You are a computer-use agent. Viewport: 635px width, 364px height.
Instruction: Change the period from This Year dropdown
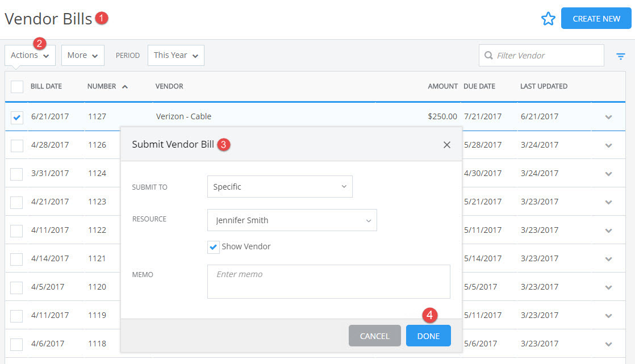tap(176, 55)
